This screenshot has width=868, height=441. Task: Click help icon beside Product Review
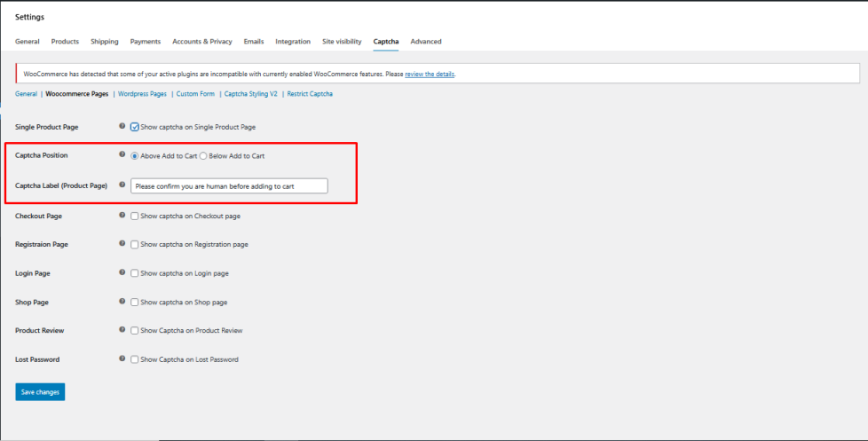click(122, 330)
